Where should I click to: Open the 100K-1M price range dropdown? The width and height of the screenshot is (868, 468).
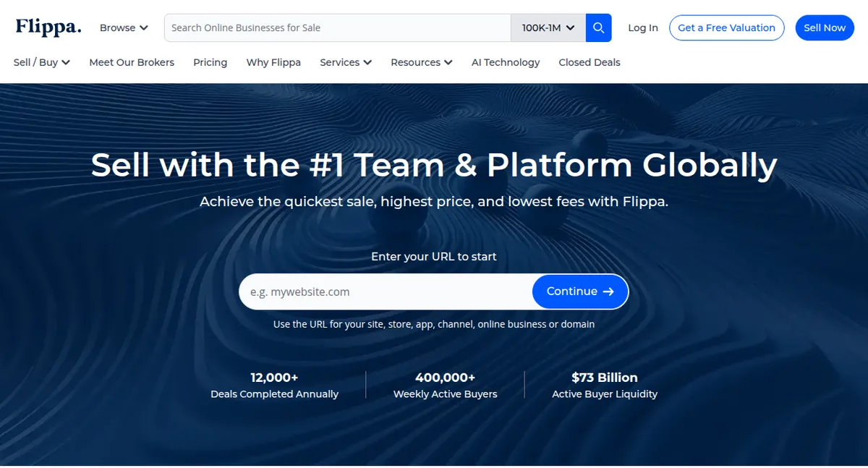coord(548,27)
